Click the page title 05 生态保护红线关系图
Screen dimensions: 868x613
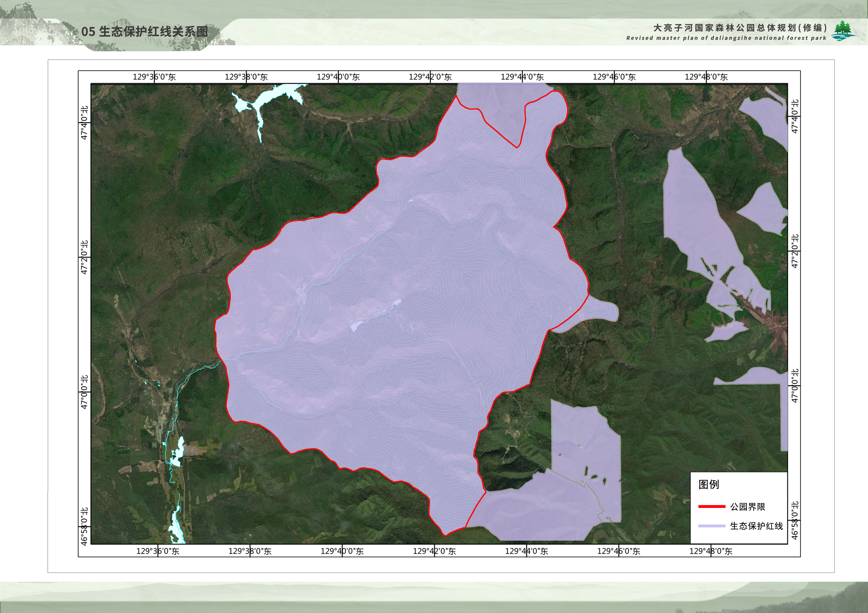(144, 31)
